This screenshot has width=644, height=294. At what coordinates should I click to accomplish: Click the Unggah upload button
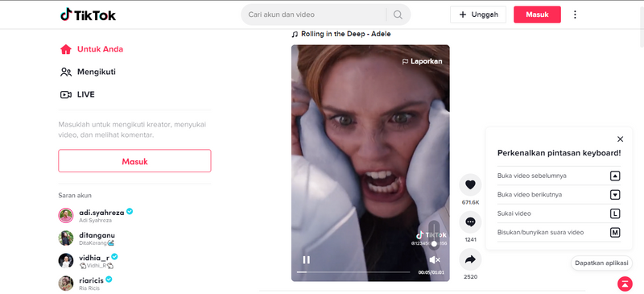[x=478, y=14]
